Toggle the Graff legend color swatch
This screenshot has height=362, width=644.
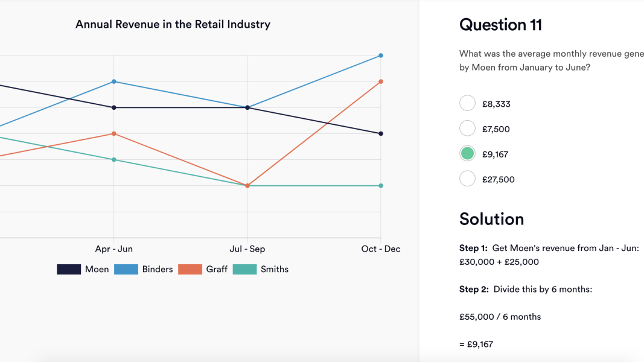tap(190, 269)
